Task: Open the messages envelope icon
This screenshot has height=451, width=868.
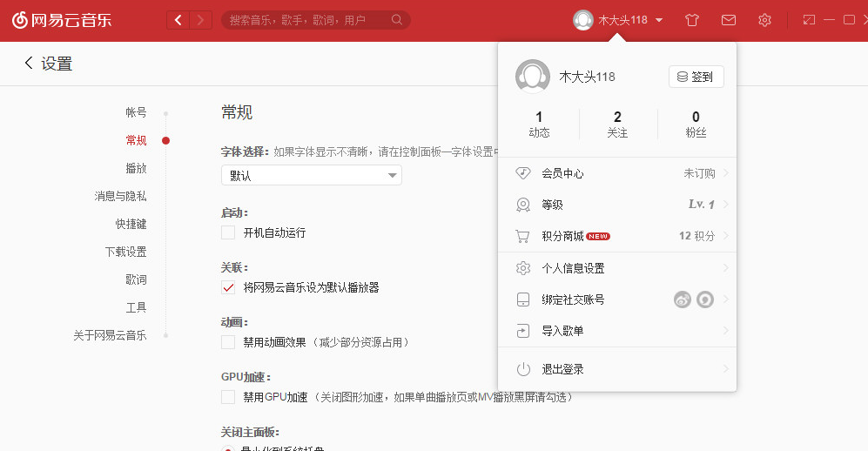Action: pos(729,21)
